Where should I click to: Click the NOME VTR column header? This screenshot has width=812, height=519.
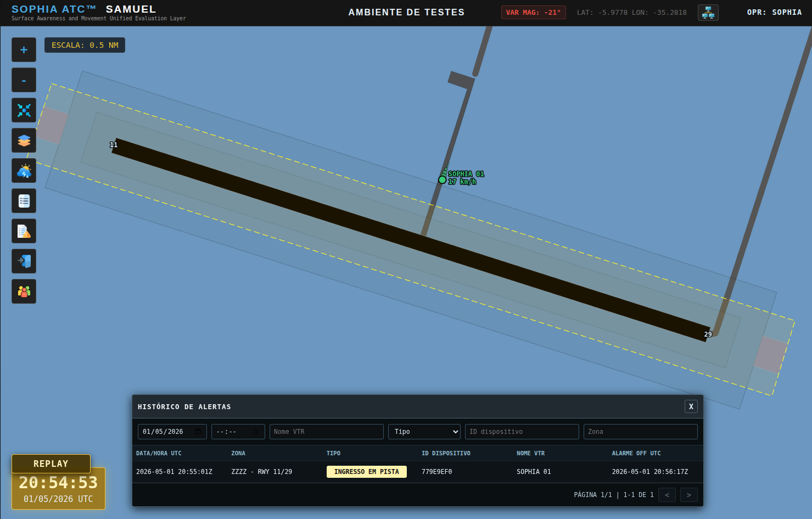tap(530, 454)
